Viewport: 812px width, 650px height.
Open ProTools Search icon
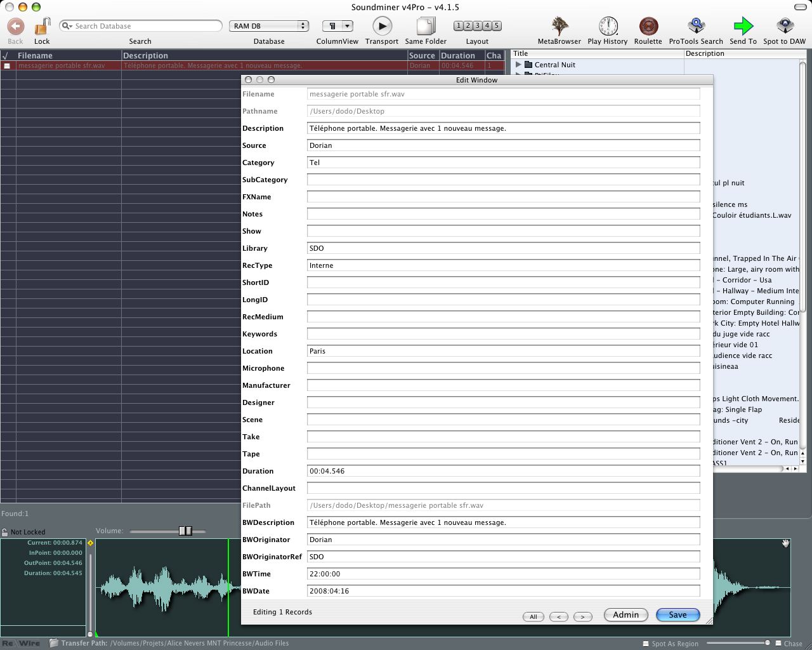[696, 26]
